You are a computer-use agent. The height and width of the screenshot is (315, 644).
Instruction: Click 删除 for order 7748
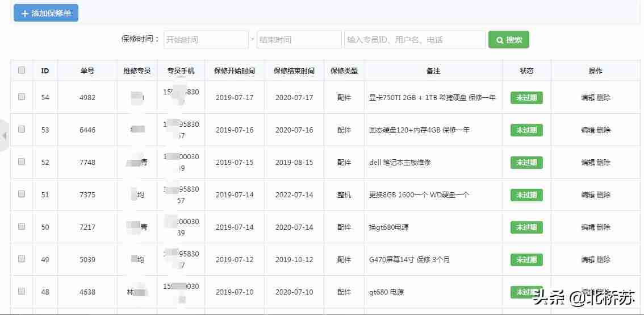604,163
